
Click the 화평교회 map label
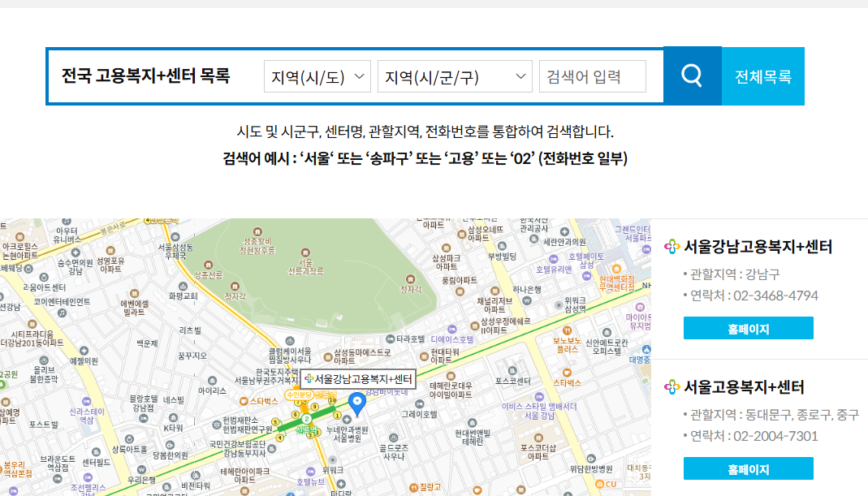click(x=184, y=296)
